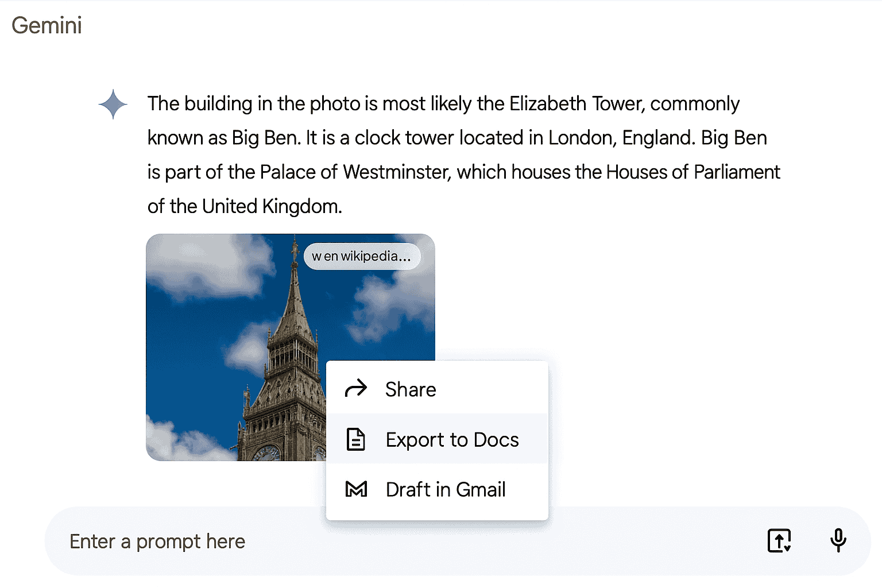Viewport: 882px width, 588px height.
Task: Click the Wikipedia W source icon
Action: pyautogui.click(x=316, y=257)
